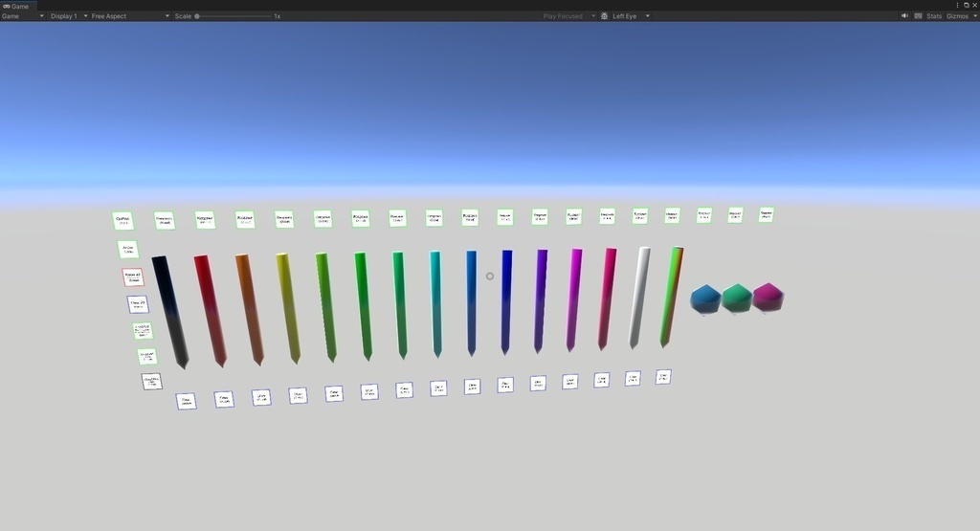Click green-bordered button above the orange pen
The width and height of the screenshot is (980, 531).
pos(245,219)
